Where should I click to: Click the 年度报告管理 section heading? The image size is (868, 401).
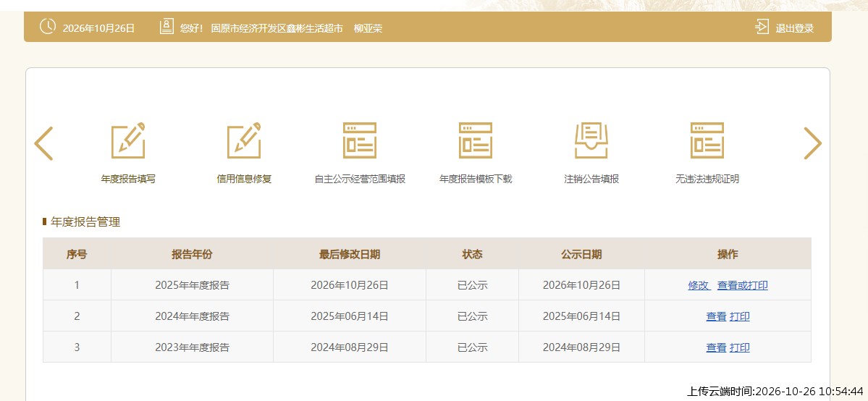[x=85, y=222]
